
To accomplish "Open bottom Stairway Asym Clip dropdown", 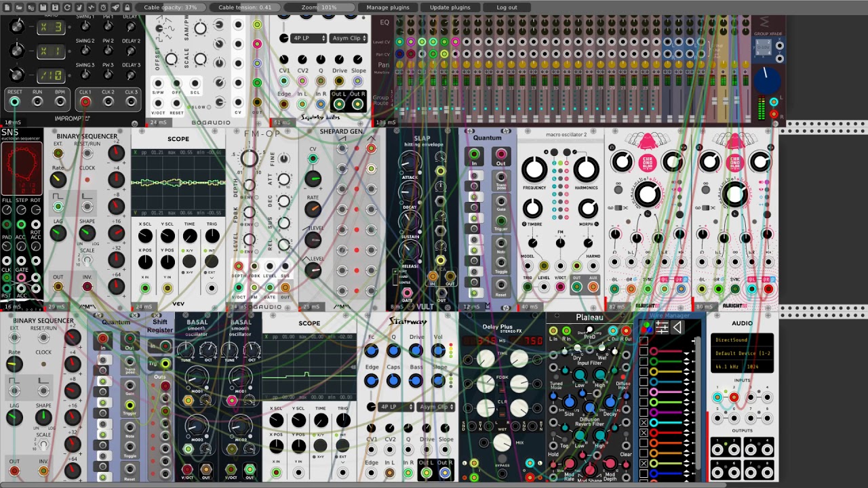I will tap(436, 407).
